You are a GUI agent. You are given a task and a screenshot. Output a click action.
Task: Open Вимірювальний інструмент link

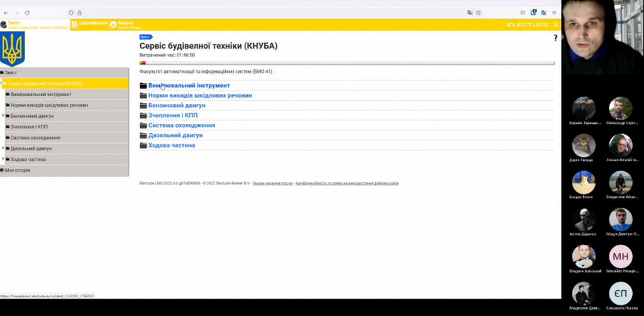(189, 86)
